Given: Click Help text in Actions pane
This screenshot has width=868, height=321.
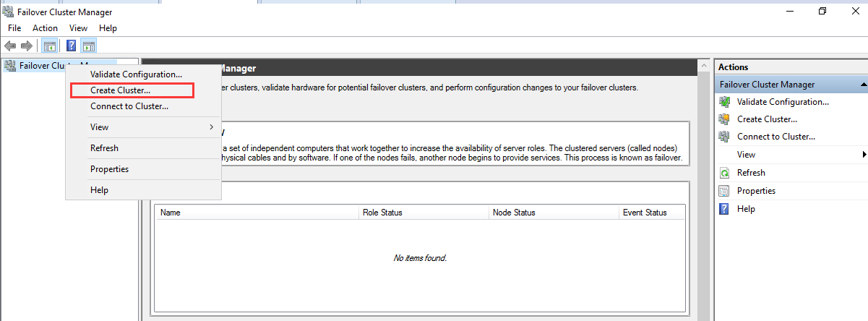Looking at the screenshot, I should (x=746, y=209).
